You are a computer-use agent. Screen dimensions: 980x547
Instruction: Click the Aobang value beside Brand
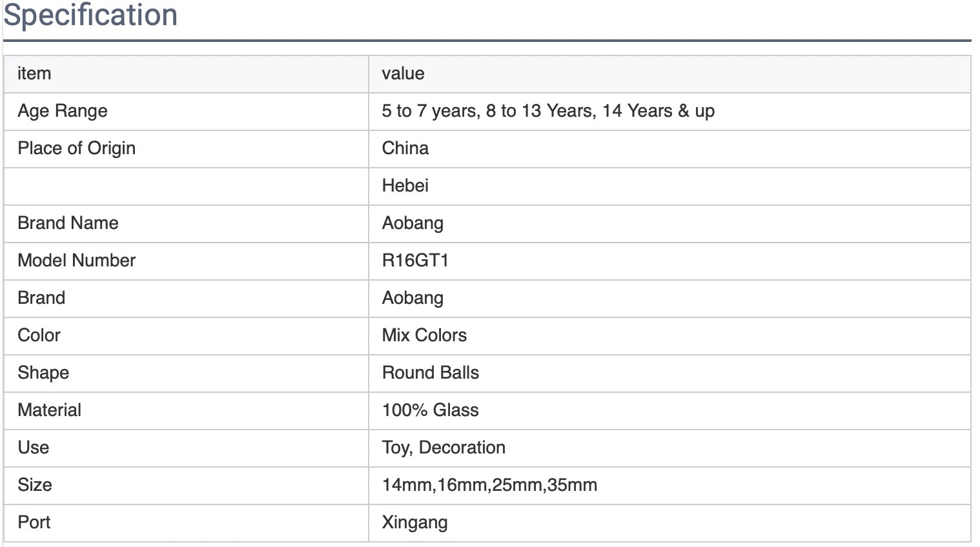(413, 298)
